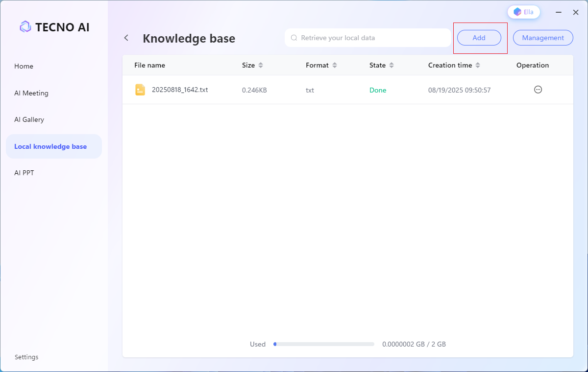Click the search magnifier icon
The height and width of the screenshot is (372, 588).
click(294, 38)
